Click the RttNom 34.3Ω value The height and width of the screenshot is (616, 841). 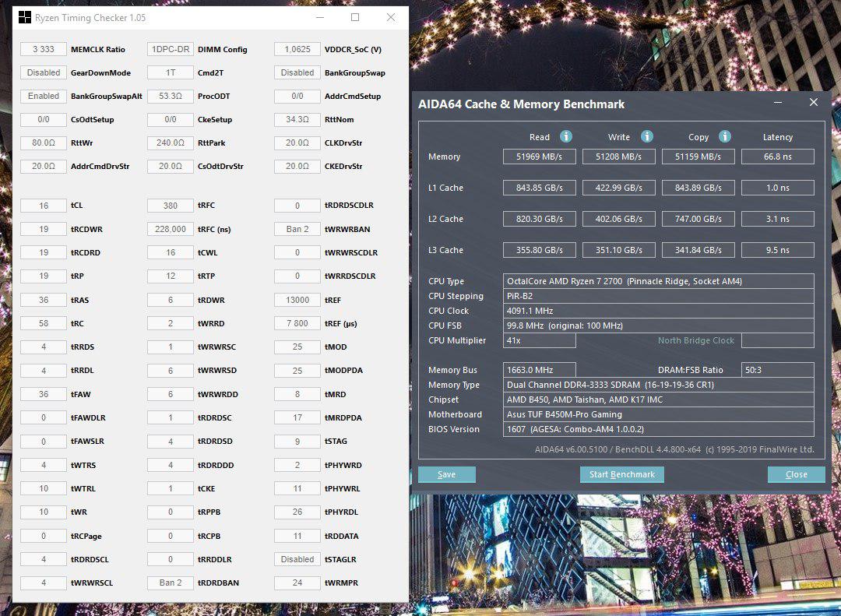tap(297, 120)
